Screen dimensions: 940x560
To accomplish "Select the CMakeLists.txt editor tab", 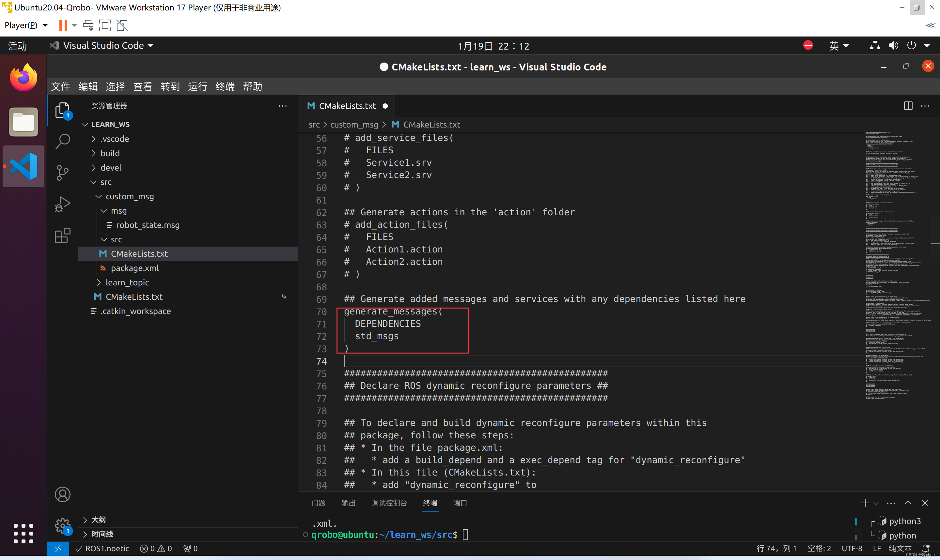I will pos(347,106).
